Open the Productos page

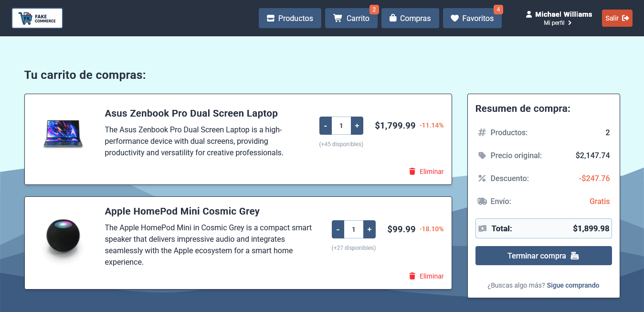[290, 18]
